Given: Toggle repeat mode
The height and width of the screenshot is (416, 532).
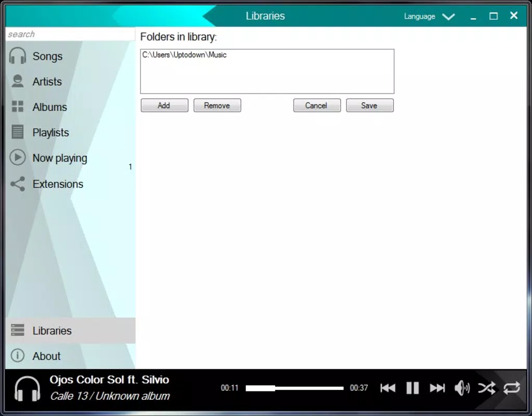Looking at the screenshot, I should pyautogui.click(x=512, y=388).
